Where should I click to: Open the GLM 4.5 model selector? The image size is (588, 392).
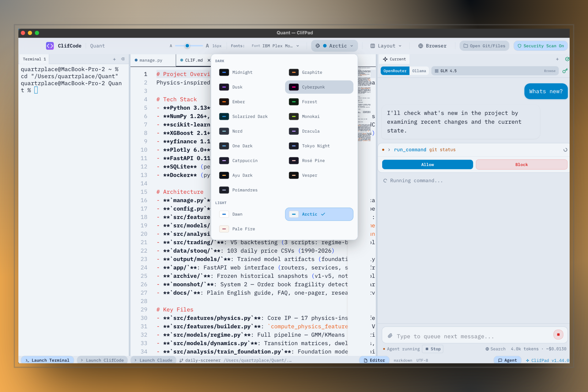click(495, 71)
